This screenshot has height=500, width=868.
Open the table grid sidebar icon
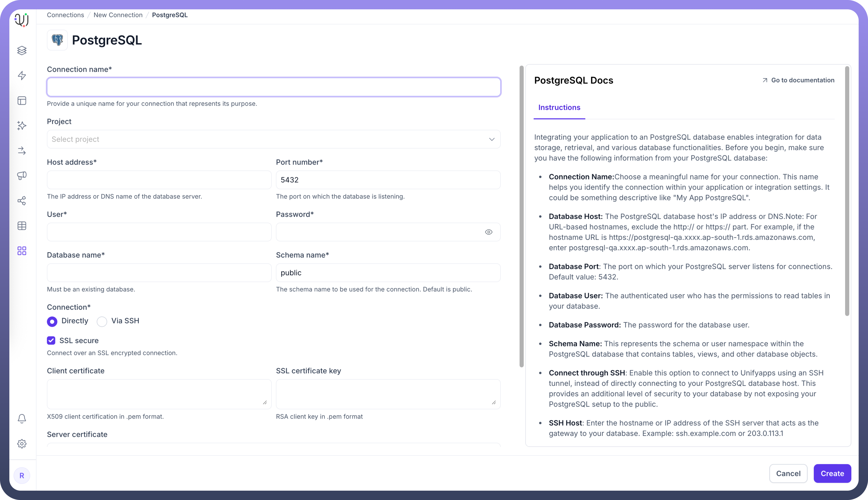22,226
